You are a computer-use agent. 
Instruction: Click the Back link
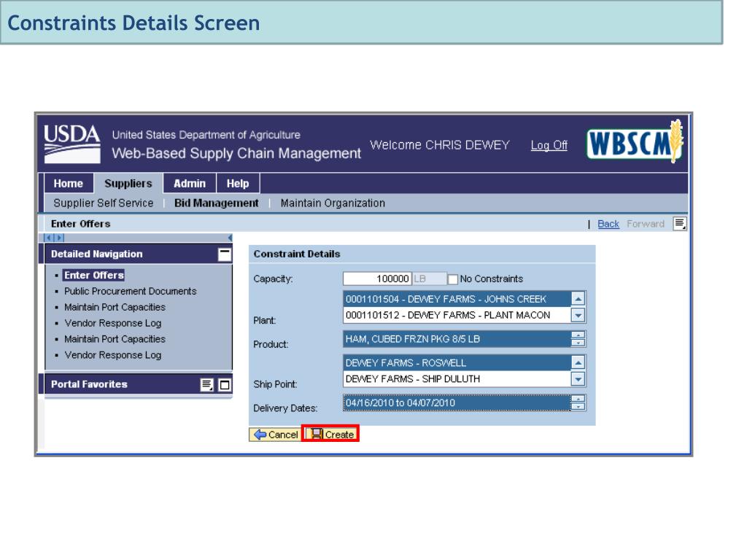tap(608, 224)
